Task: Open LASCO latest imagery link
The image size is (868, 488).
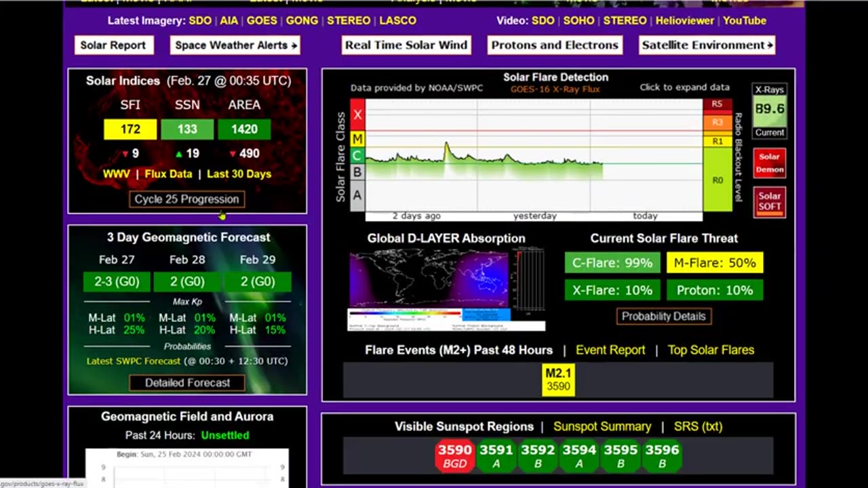Action: click(397, 20)
